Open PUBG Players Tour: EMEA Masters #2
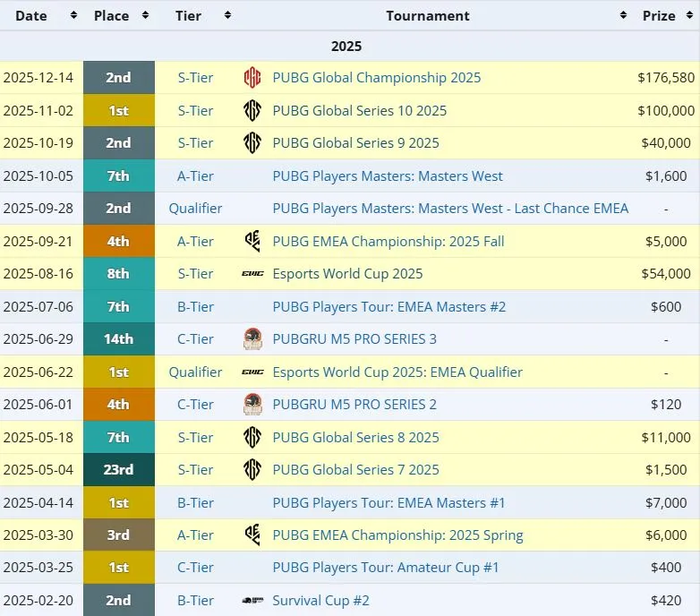 pyautogui.click(x=389, y=307)
